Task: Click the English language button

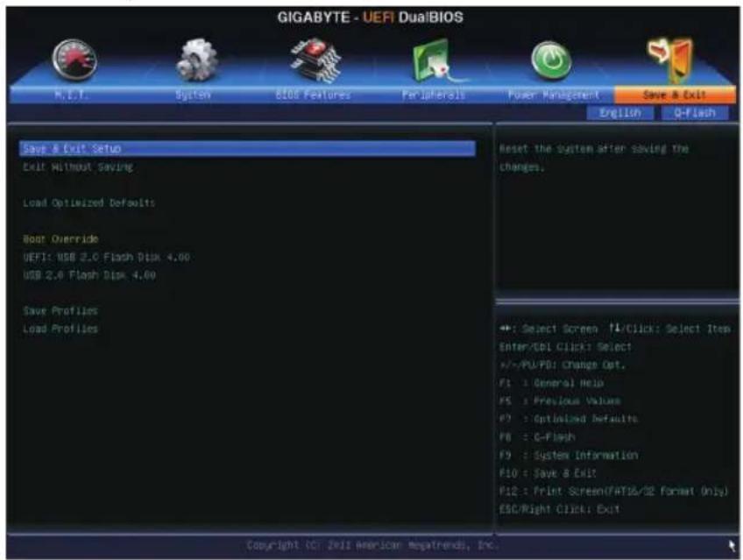Action: pos(619,113)
